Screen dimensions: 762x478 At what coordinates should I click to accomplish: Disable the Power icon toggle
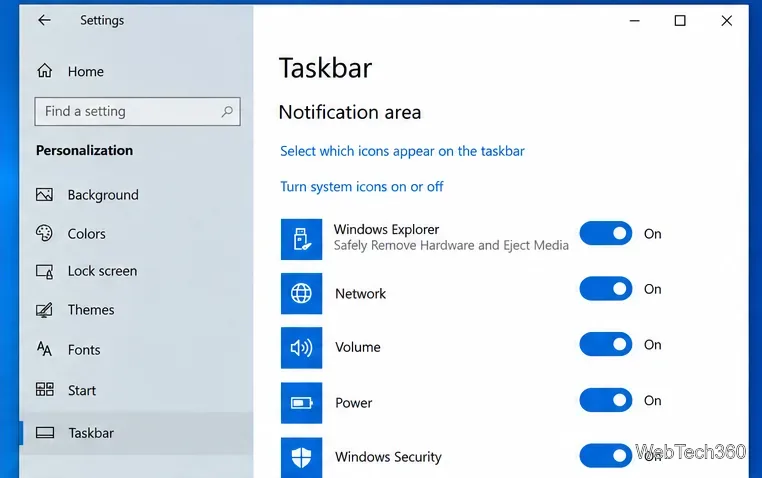click(606, 400)
